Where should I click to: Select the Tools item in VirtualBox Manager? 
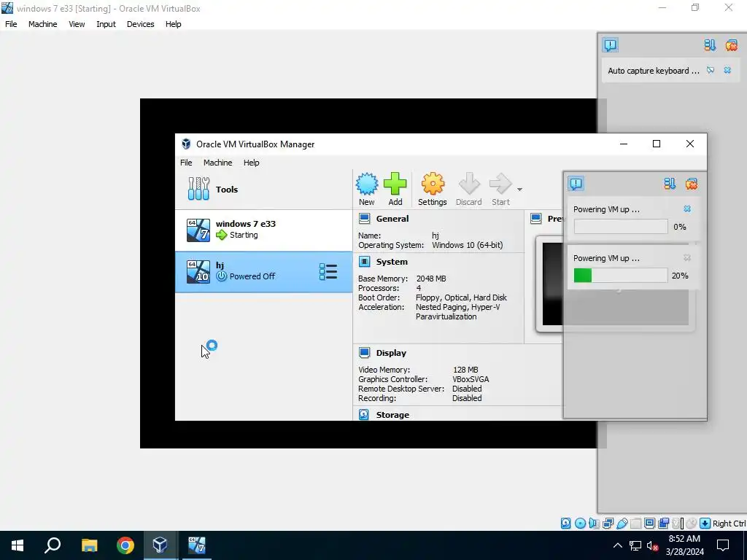point(263,189)
